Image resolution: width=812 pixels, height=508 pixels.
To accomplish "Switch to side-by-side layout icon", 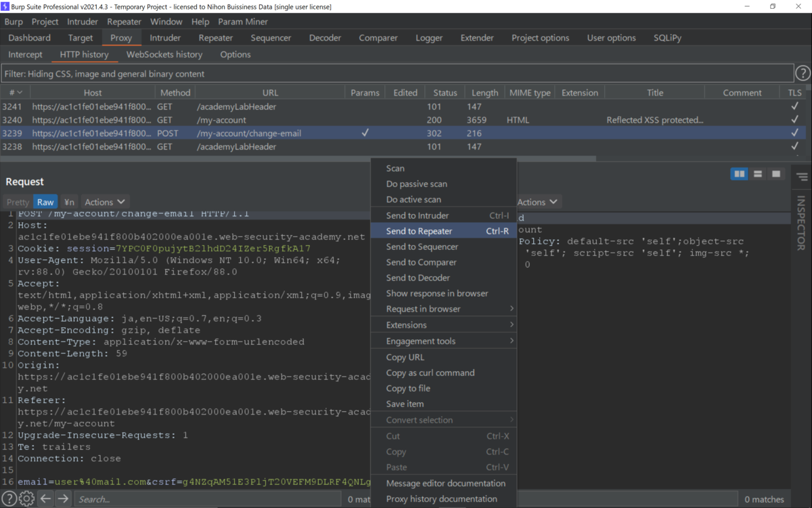I will [740, 174].
